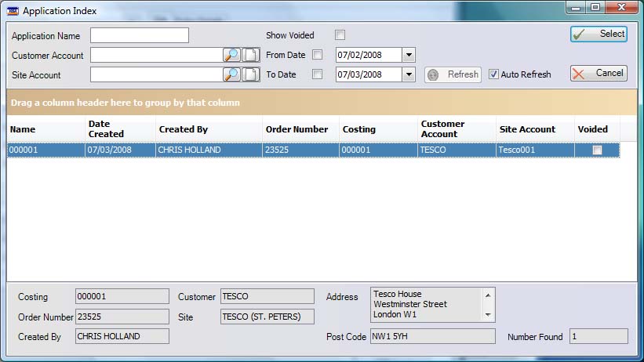
Task: Click the Customer Account clear document icon
Action: (x=250, y=55)
